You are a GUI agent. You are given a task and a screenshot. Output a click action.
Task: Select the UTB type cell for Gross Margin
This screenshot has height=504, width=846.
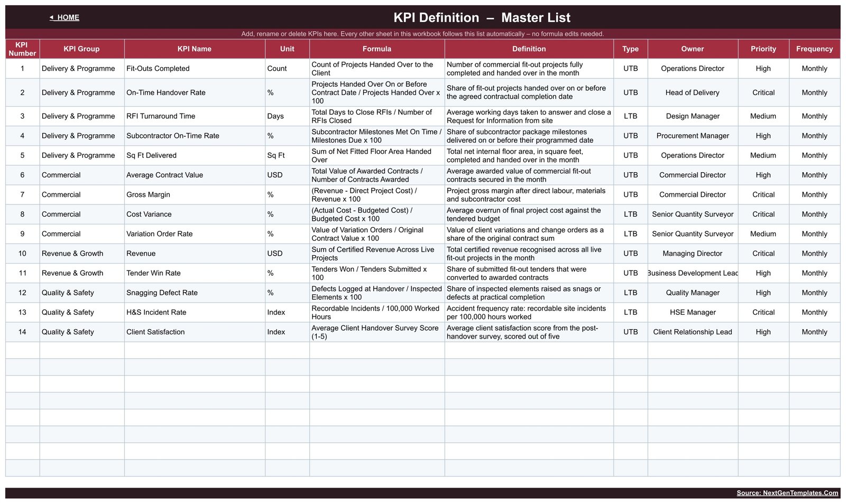[x=630, y=194]
